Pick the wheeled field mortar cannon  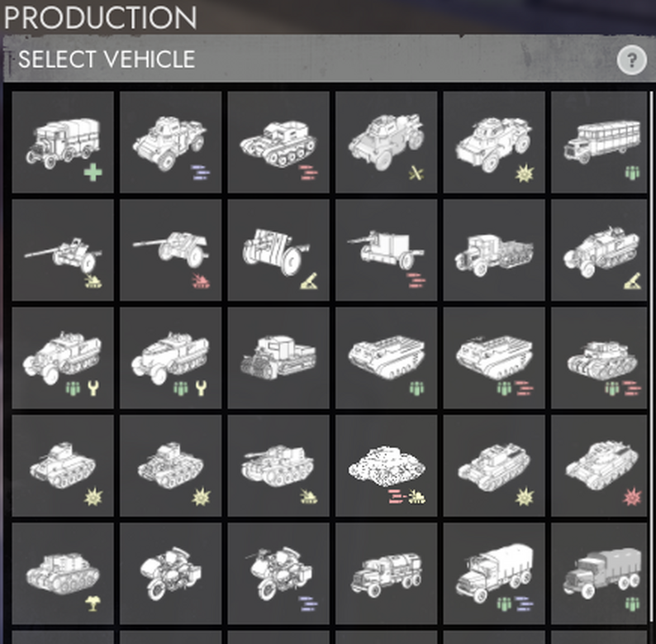click(x=278, y=250)
